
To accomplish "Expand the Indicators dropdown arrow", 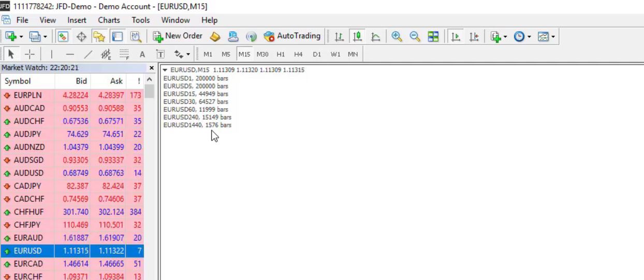I will pos(505,37).
